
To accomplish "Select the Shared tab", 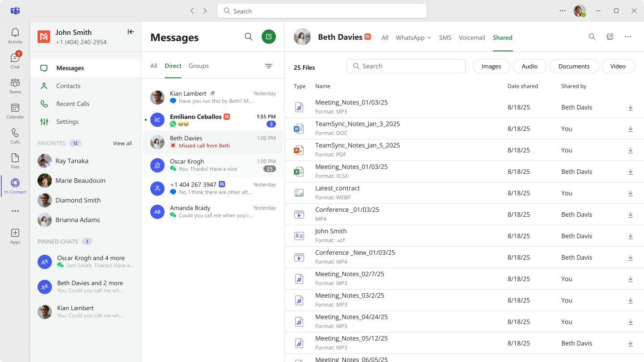I will tap(503, 38).
